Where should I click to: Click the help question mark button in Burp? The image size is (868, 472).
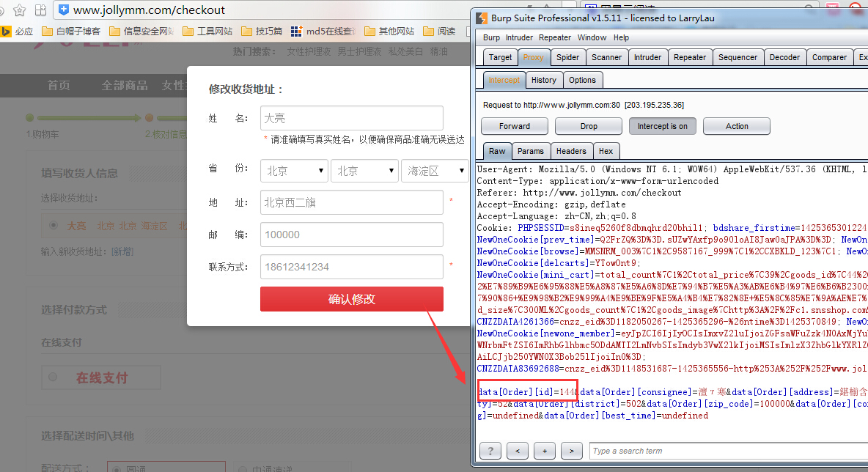490,451
